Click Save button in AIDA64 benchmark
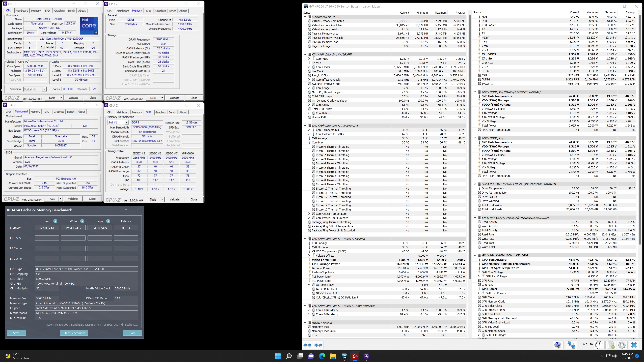 pyautogui.click(x=16, y=333)
